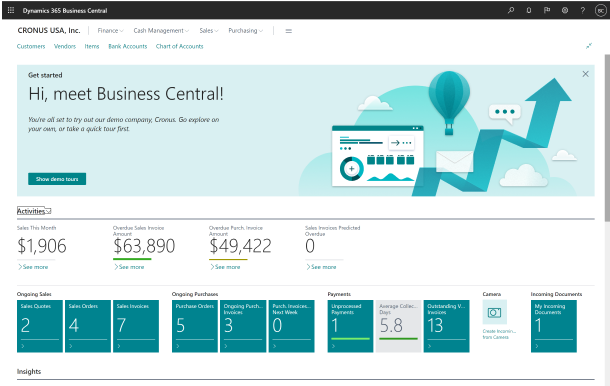The image size is (610, 386).
Task: Open the settings gear icon
Action: 565,11
